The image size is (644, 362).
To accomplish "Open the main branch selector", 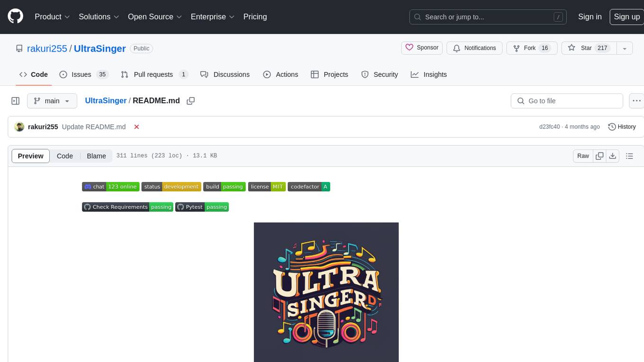I will (52, 101).
